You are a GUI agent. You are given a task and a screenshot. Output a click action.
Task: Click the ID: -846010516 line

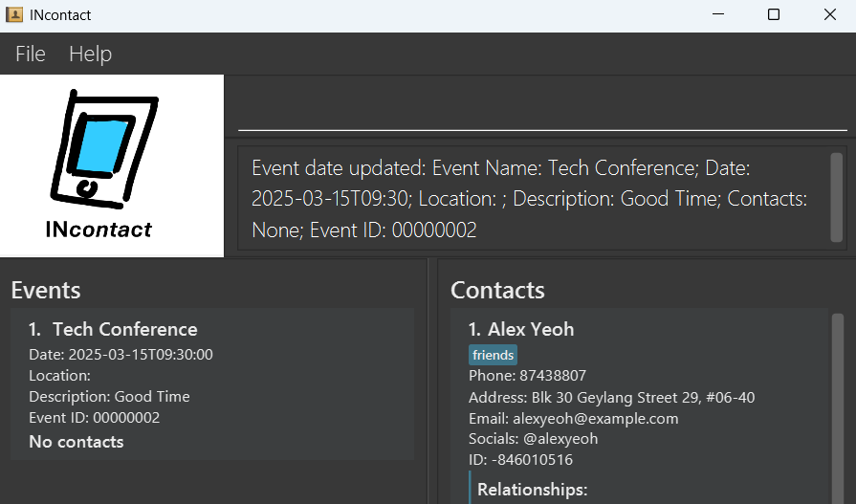coord(521,460)
